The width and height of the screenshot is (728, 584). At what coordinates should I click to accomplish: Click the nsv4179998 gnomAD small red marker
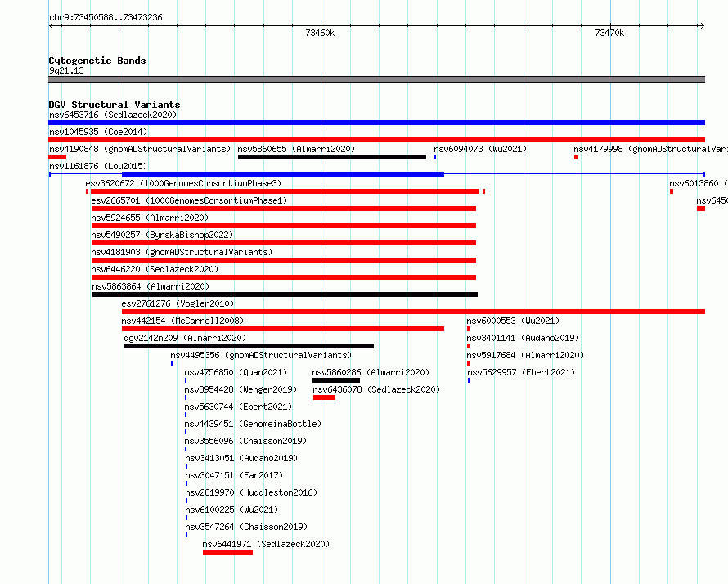576,157
